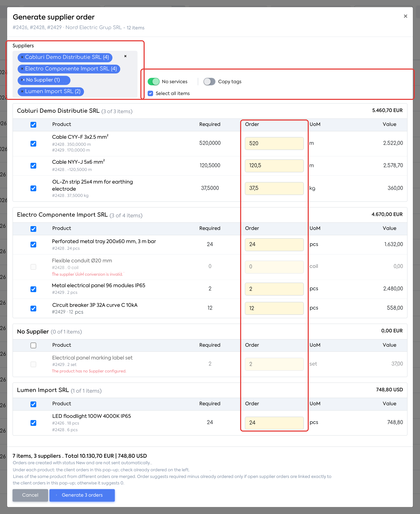This screenshot has width=420, height=514.
Task: Uncheck Metal electrical panel 96 modules item
Action: pos(33,289)
